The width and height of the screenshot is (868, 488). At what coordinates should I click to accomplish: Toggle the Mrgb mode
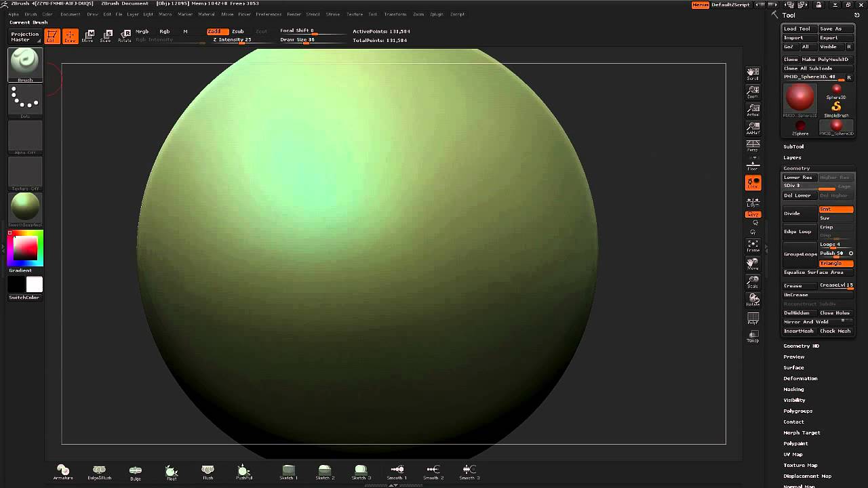[142, 31]
